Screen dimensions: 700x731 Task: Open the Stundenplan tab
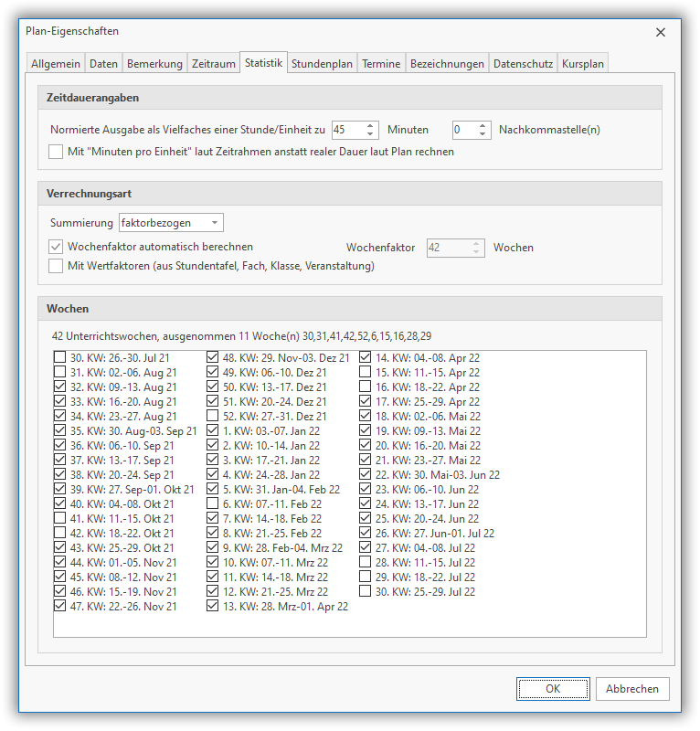click(322, 64)
